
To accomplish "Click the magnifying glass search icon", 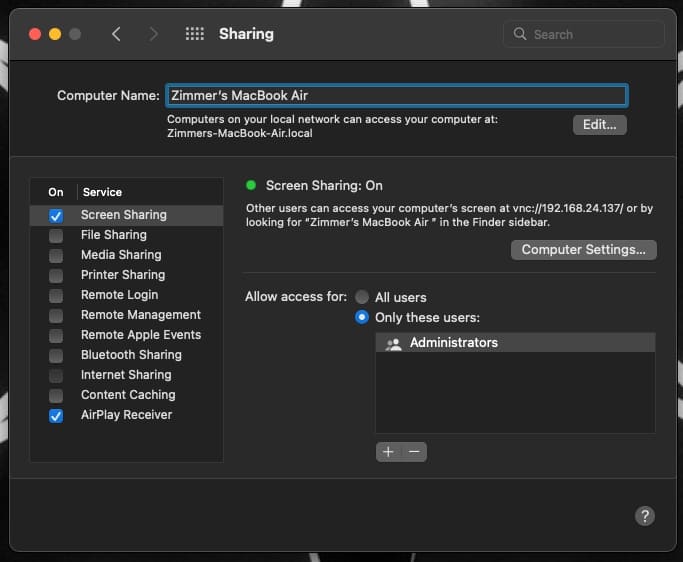I will pyautogui.click(x=520, y=34).
